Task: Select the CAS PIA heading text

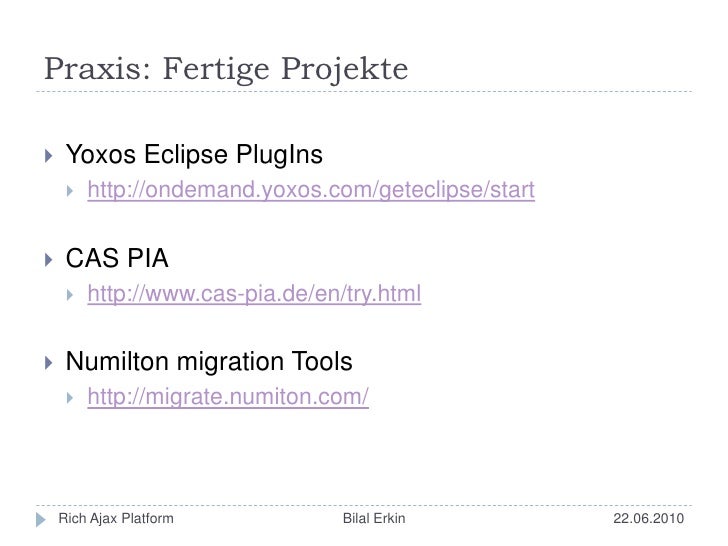Action: (117, 258)
